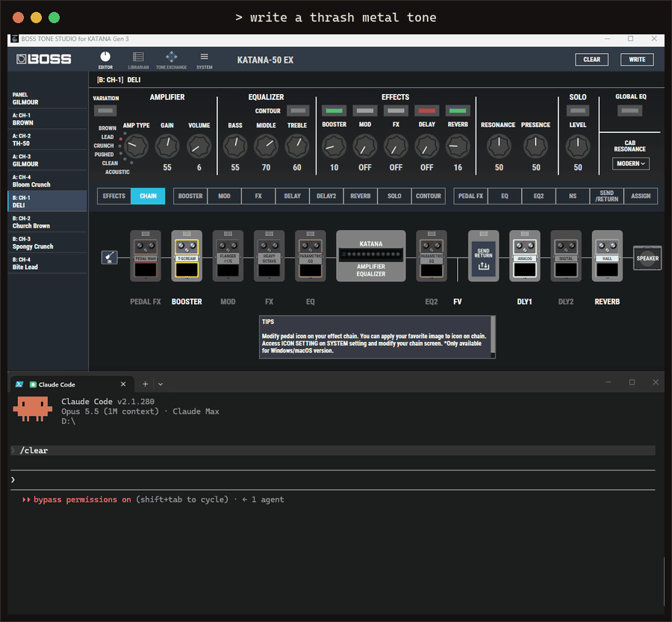Open the Booster settings tab
This screenshot has width=672, height=622.
[190, 196]
